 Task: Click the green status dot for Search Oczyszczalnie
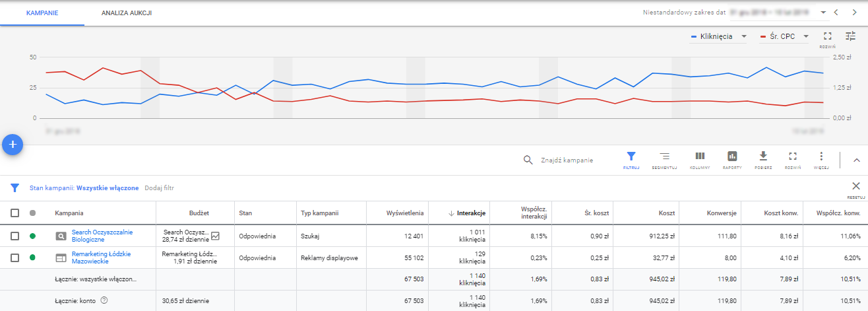(32, 236)
